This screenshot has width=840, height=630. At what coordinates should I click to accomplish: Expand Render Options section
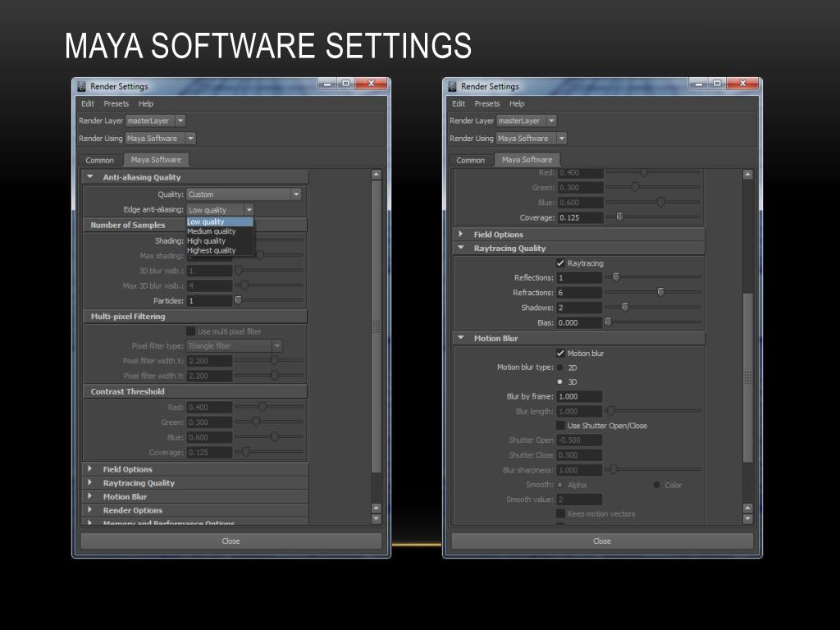click(90, 510)
